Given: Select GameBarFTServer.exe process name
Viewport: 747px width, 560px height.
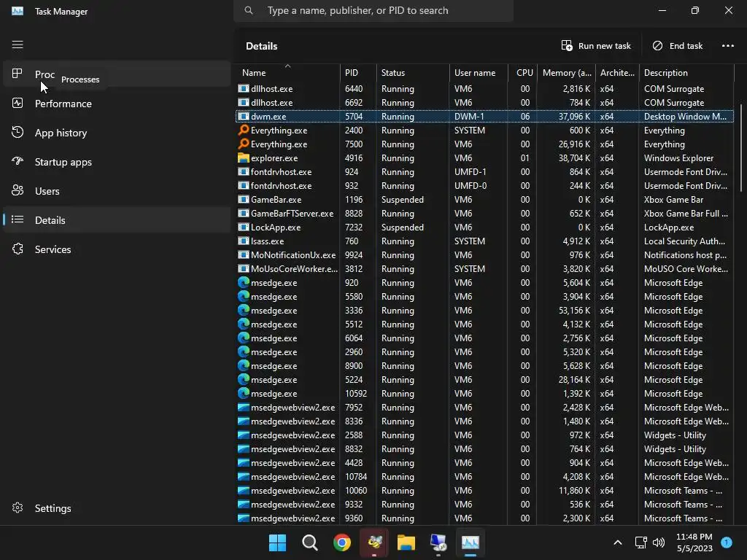Looking at the screenshot, I should (292, 214).
